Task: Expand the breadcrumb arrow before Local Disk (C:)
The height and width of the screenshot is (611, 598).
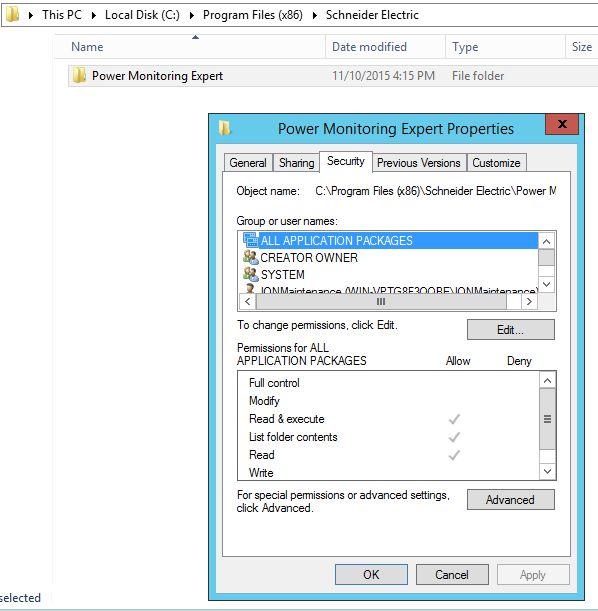Action: [x=93, y=15]
